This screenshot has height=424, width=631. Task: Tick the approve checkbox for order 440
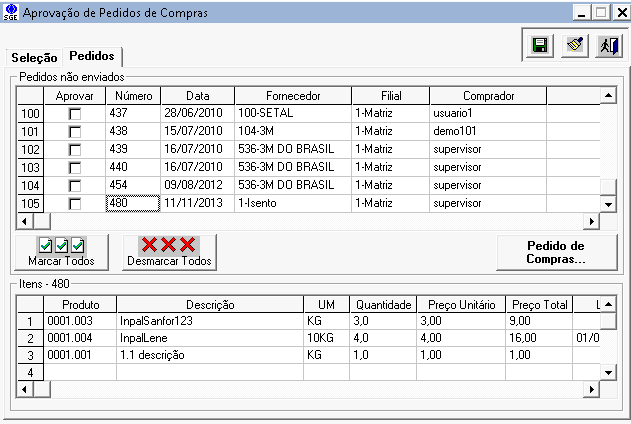(74, 168)
